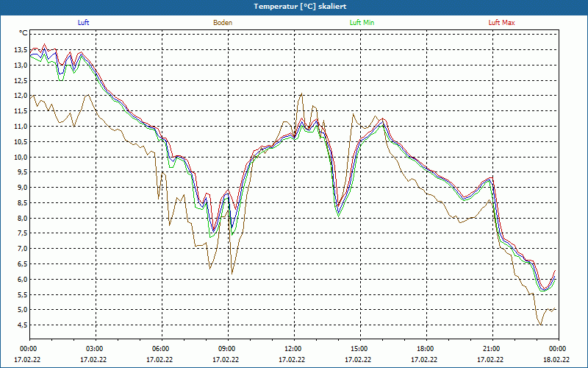Select the 18:00 time axis label
Screen dimensions: 588x368
[425, 349]
